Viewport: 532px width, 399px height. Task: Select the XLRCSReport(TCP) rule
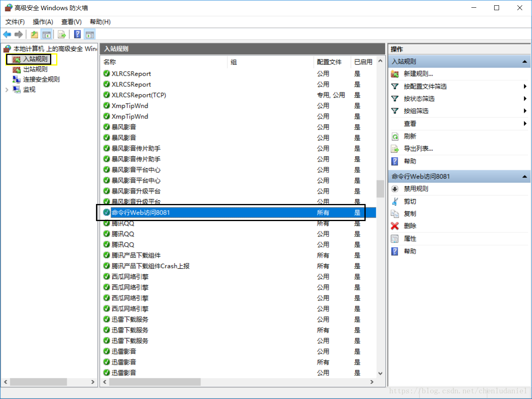click(x=139, y=95)
